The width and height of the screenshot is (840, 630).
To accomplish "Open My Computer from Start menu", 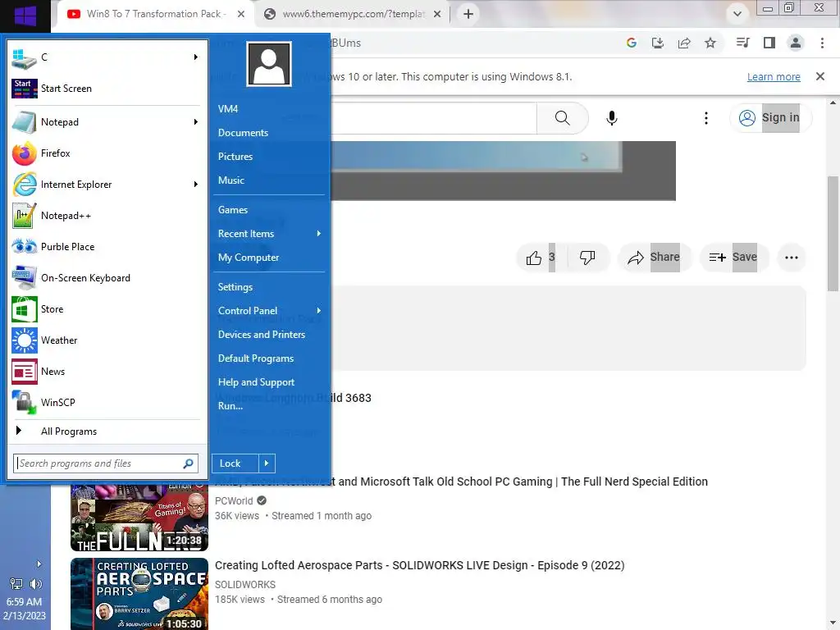I will [249, 258].
